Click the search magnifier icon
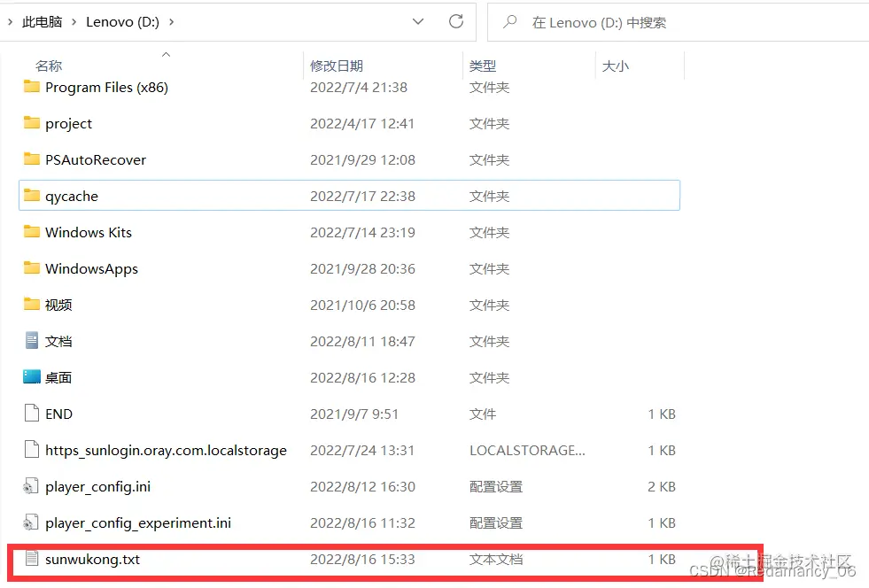 tap(509, 22)
